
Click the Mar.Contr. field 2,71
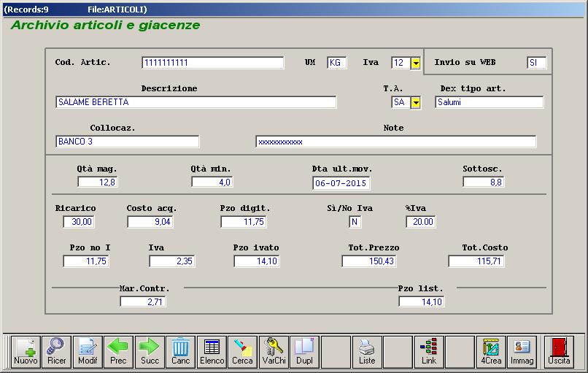(x=143, y=301)
